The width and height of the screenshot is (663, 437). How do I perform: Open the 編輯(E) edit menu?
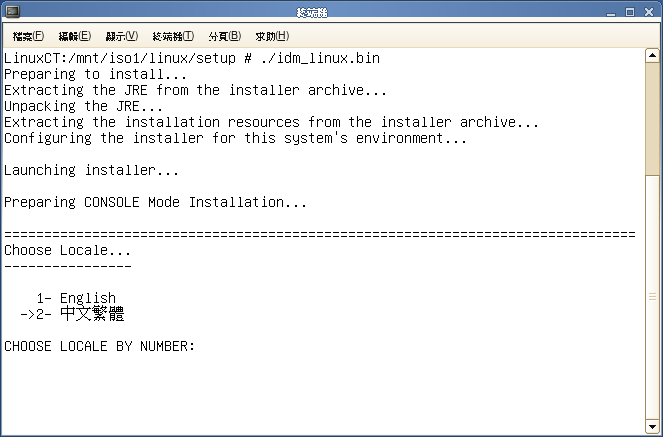click(75, 36)
